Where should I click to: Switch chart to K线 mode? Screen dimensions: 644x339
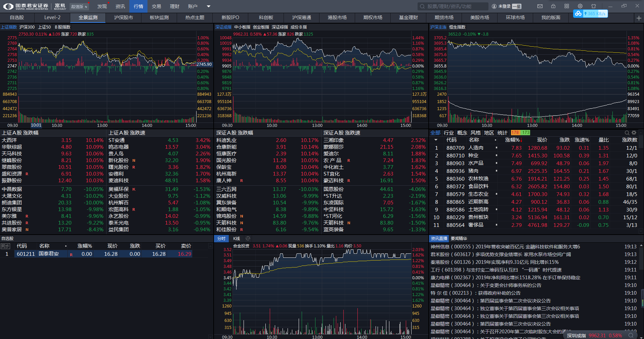[237, 239]
